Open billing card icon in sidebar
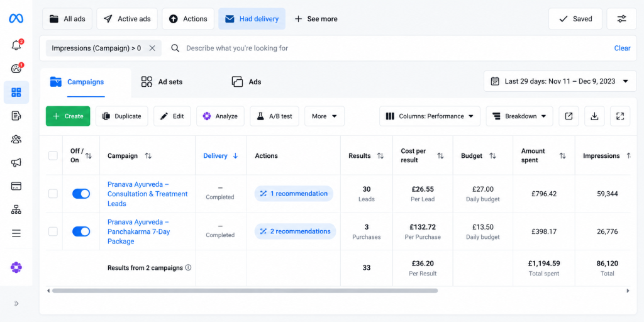The height and width of the screenshot is (322, 644). [x=16, y=186]
